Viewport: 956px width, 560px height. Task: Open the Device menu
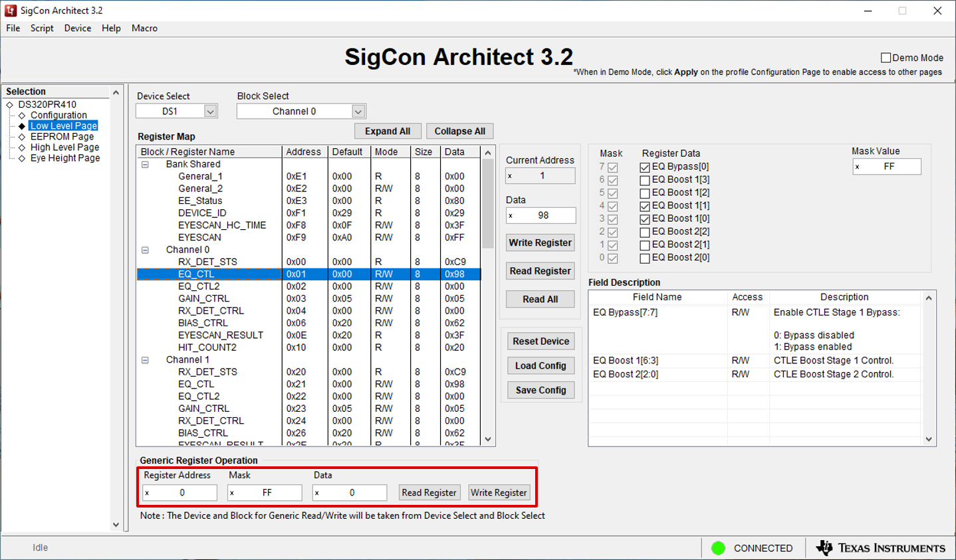78,28
